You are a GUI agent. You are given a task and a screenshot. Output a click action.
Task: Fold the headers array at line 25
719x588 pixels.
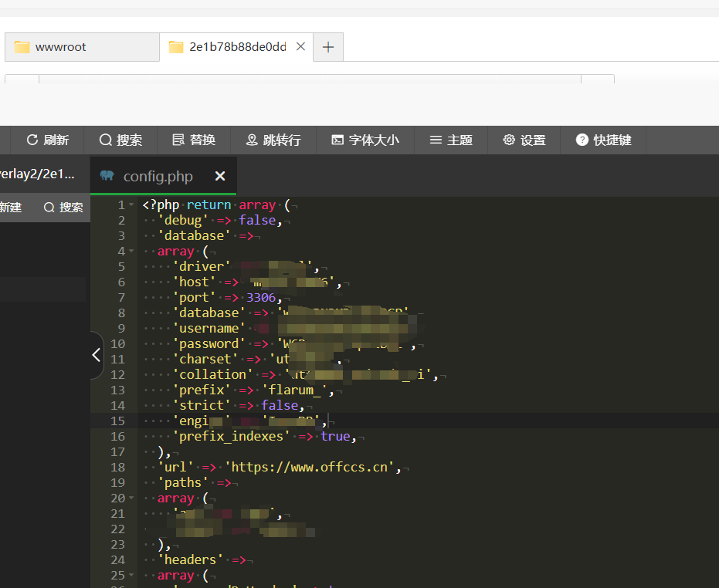pyautogui.click(x=131, y=575)
